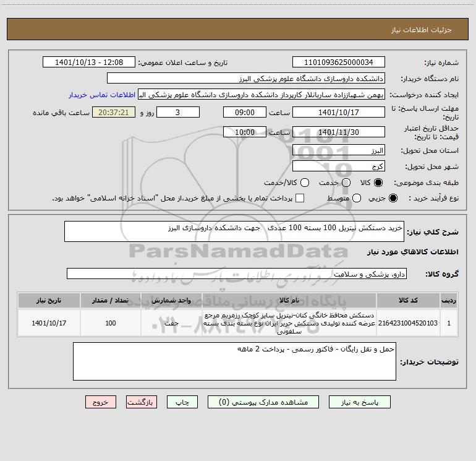The height and width of the screenshot is (461, 476).
Task: Select the جزیی purchase type radio
Action: (x=393, y=198)
